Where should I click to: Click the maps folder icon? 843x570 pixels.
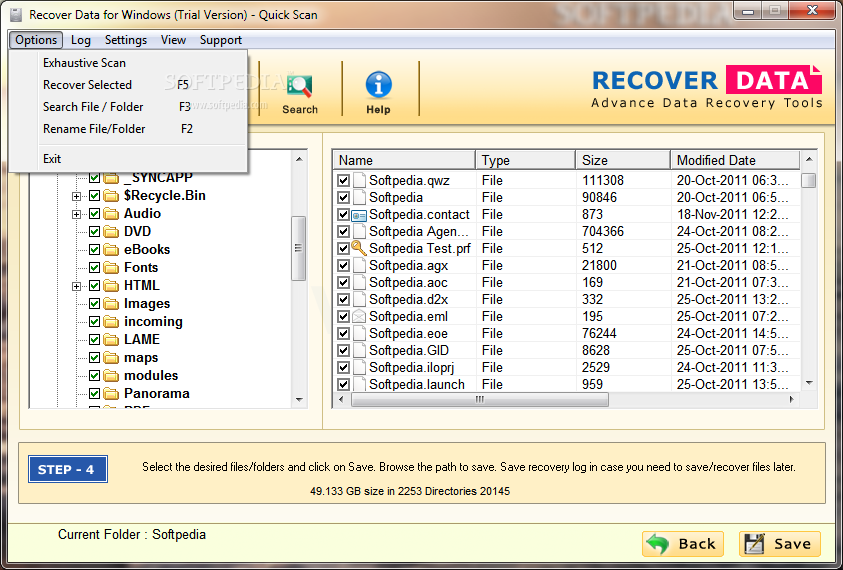[x=111, y=358]
